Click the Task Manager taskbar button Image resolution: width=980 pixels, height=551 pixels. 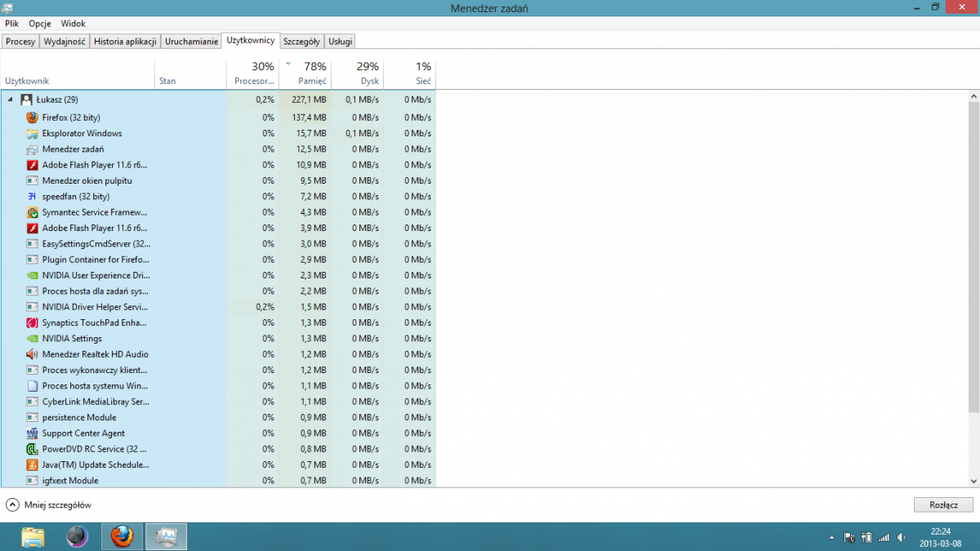tap(167, 536)
